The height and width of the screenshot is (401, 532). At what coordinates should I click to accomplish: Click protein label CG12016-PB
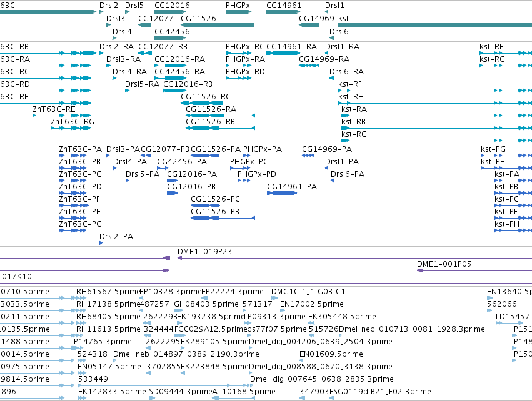[191, 186]
